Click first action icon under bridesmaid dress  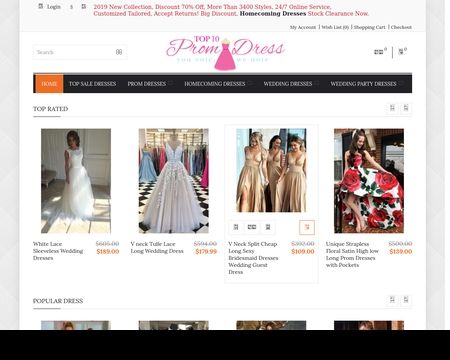[x=236, y=227]
